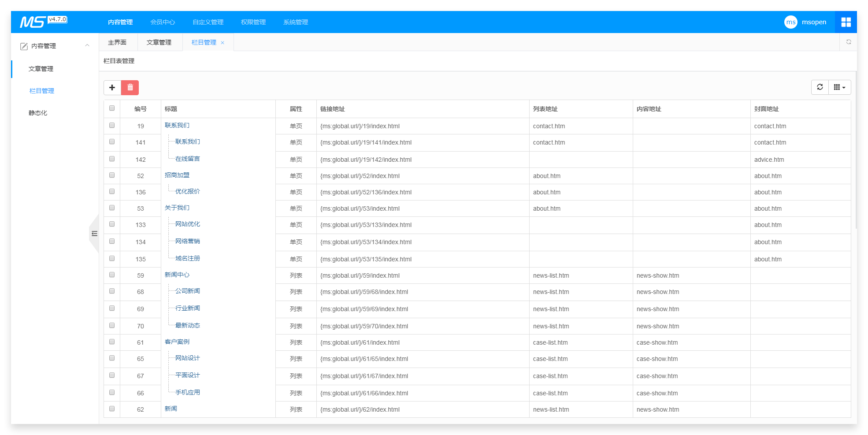
Task: Open msopen user menu
Action: [x=814, y=22]
